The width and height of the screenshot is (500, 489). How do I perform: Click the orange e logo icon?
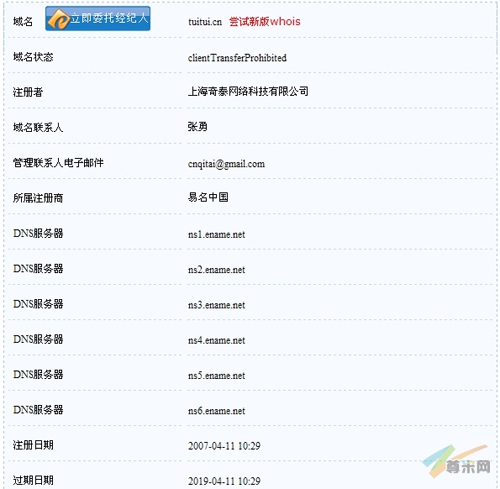pos(58,19)
